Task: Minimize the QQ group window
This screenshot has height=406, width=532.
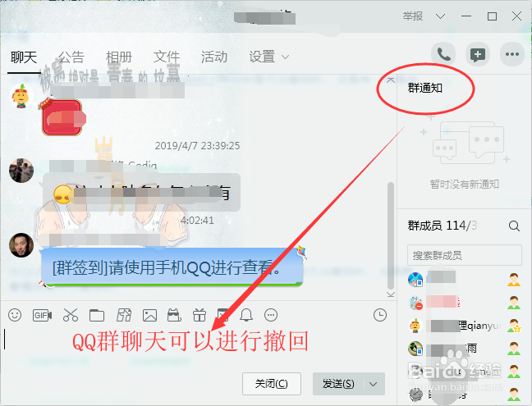Action: pos(466,16)
